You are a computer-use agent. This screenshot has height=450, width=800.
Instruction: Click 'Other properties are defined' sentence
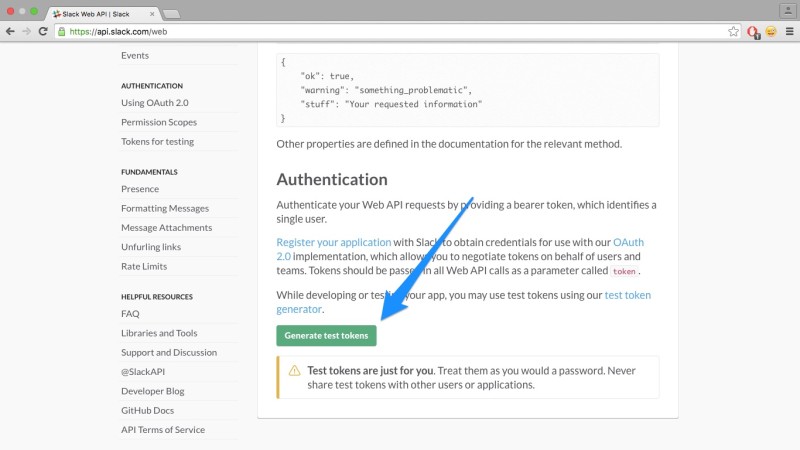tap(449, 144)
